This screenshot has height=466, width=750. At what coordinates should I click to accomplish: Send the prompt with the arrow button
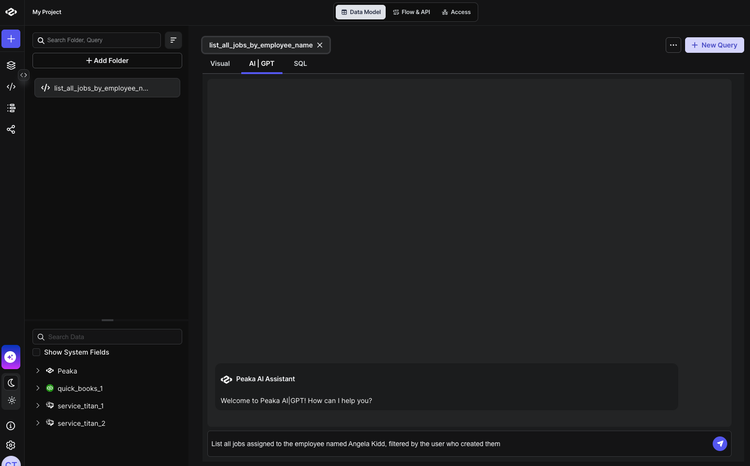click(720, 444)
